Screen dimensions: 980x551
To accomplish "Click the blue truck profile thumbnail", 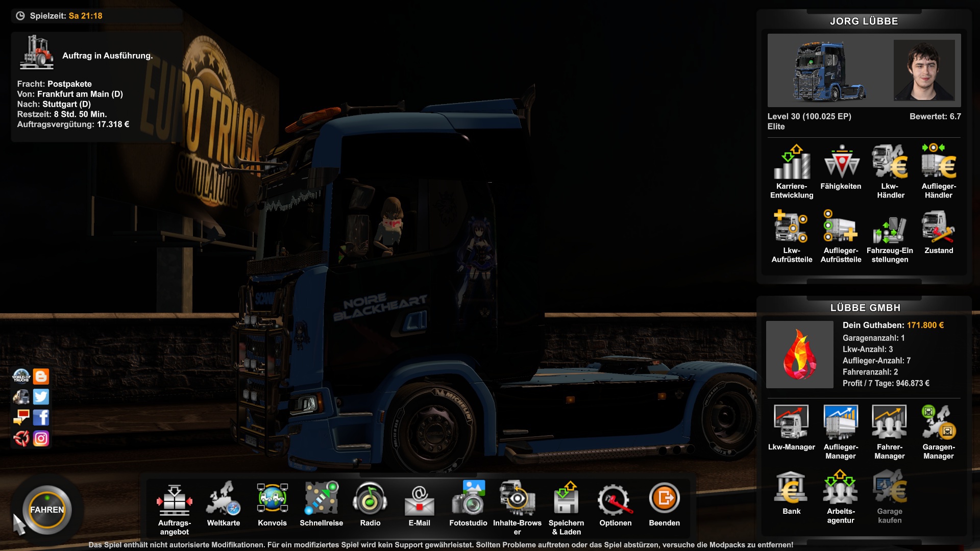I will pyautogui.click(x=829, y=71).
